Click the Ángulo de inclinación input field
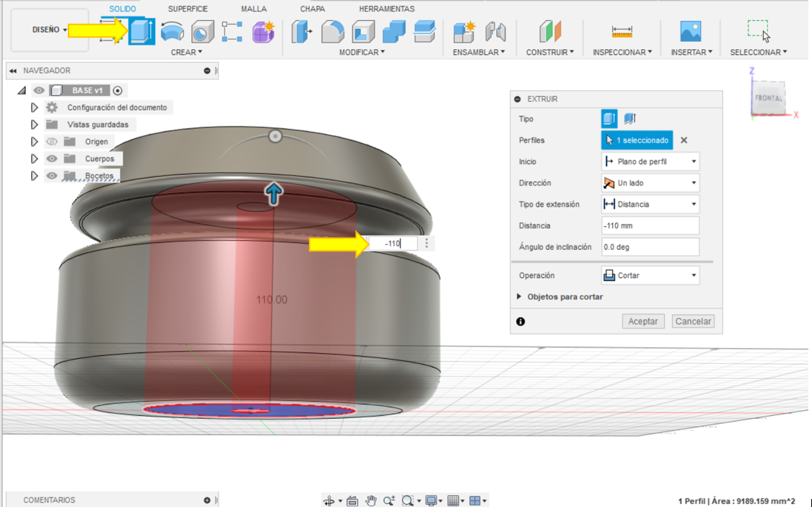 tap(650, 247)
